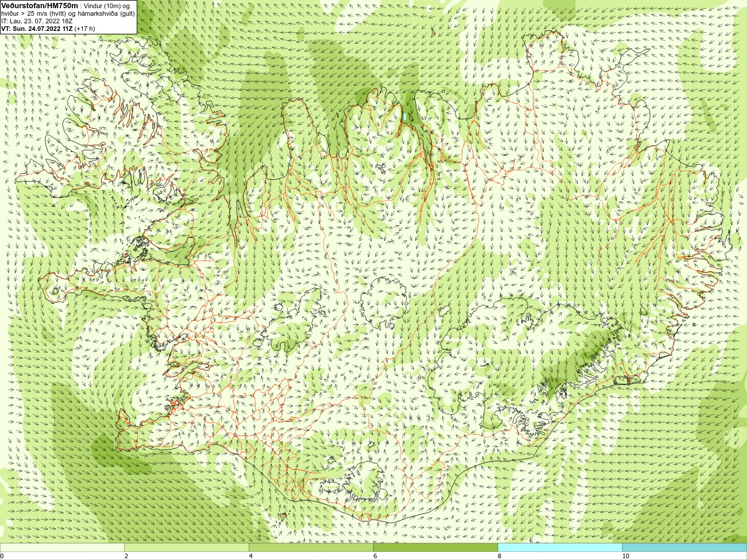The image size is (747, 560).
Task: Click the 'VT: Sun. 24.07.2022 11Z' valid time text
Action: (x=37, y=29)
